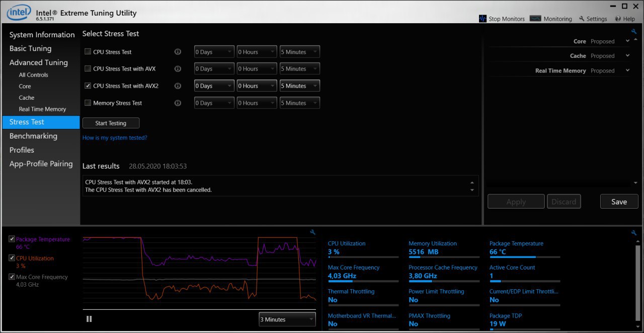
Task: Expand the Real Time Memory Proposed section
Action: [x=628, y=71]
